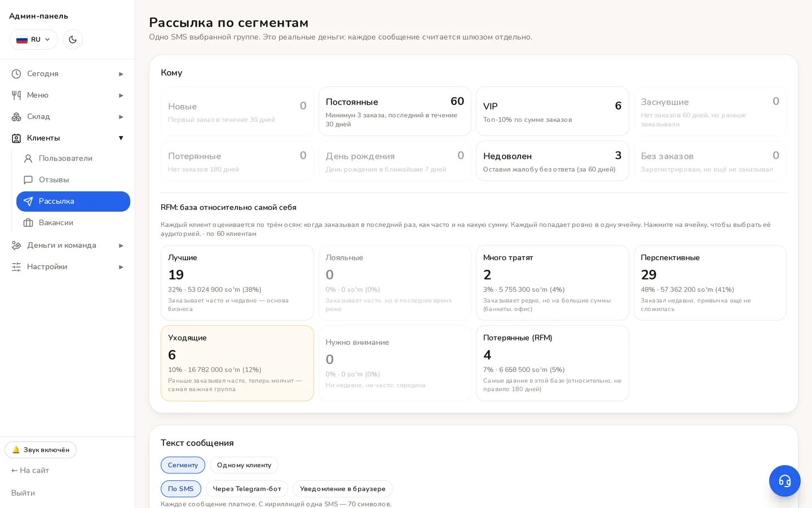Go to the Рассылка menu item

pos(73,202)
